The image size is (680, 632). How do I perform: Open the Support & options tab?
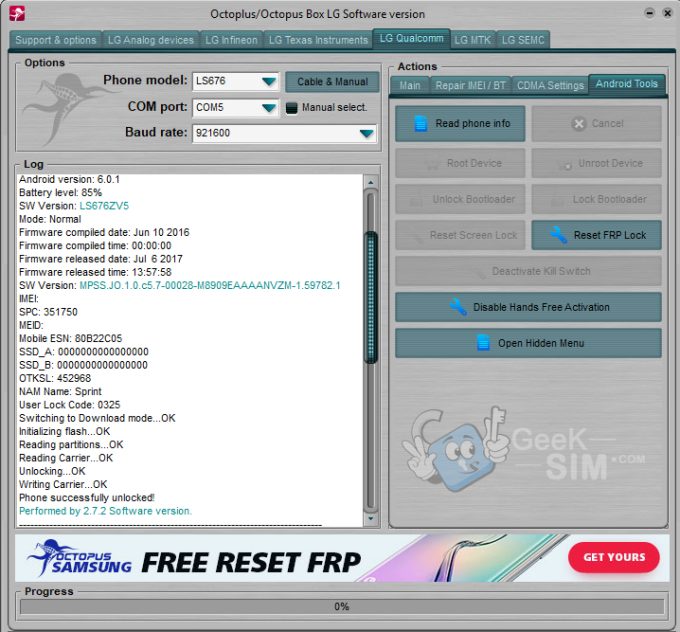[x=57, y=40]
